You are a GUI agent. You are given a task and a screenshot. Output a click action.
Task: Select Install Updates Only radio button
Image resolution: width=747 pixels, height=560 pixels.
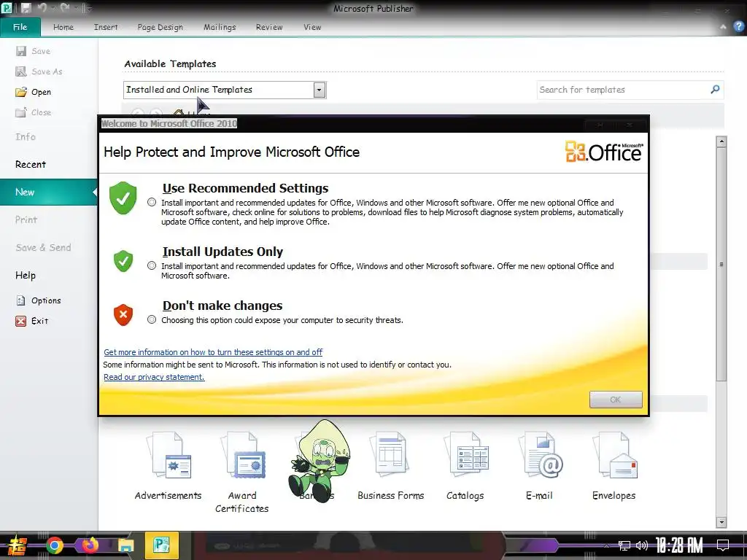152,265
